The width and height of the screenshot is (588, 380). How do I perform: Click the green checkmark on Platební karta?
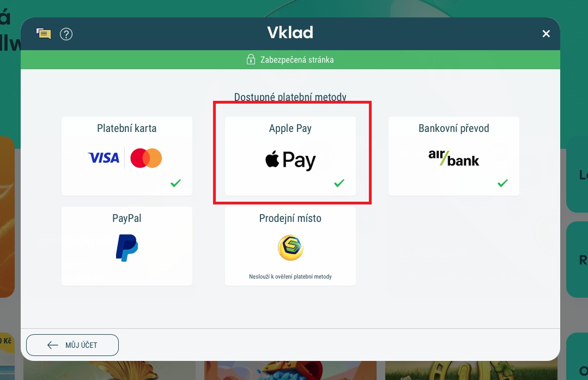coord(176,183)
